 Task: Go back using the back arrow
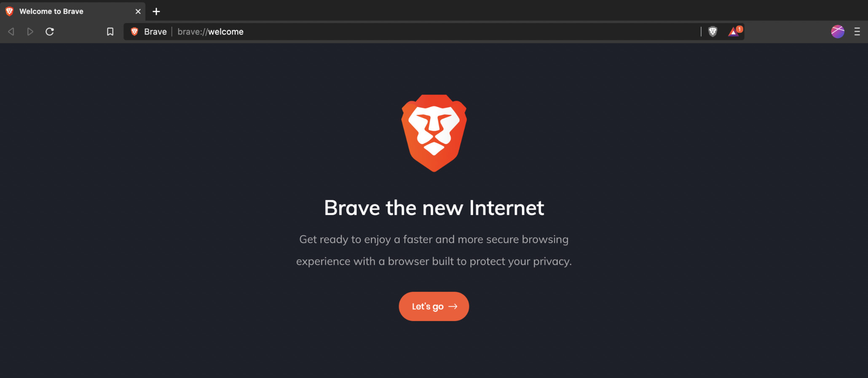(11, 32)
